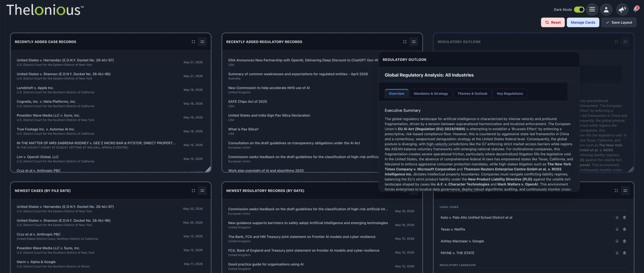Screen dimensions: 644x273
Task: Expand Recently Added Regulatory Records card fullscreen
Action: (x=405, y=42)
